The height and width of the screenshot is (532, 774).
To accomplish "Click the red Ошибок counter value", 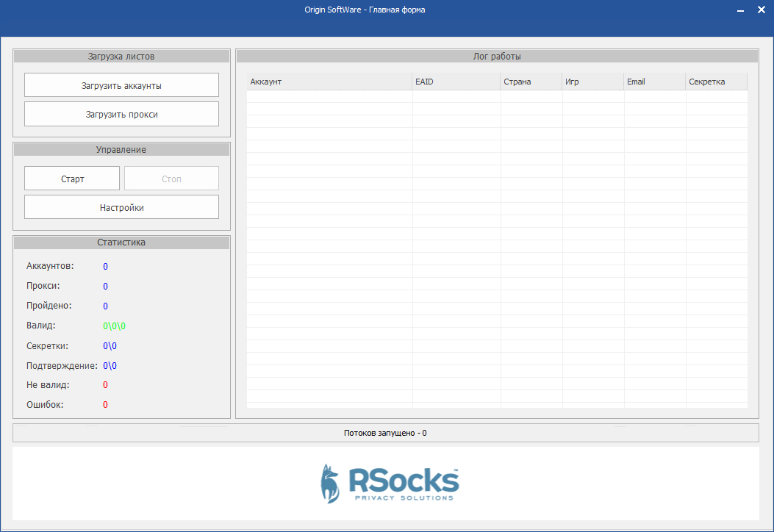I will pos(105,405).
